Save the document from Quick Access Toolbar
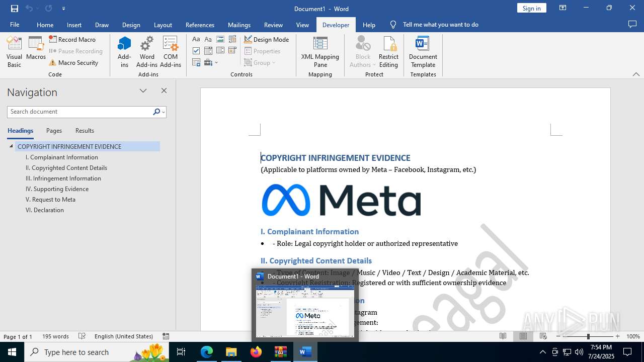The width and height of the screenshot is (644, 362). pos(15,9)
